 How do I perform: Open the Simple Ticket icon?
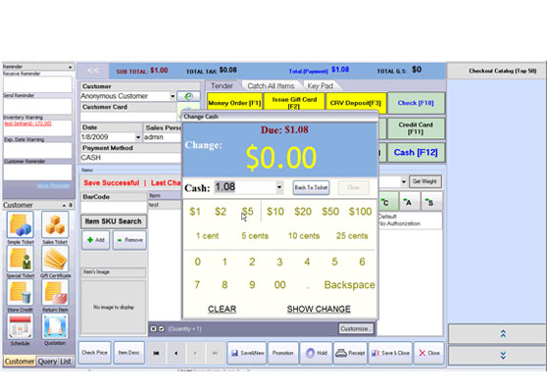tap(21, 224)
